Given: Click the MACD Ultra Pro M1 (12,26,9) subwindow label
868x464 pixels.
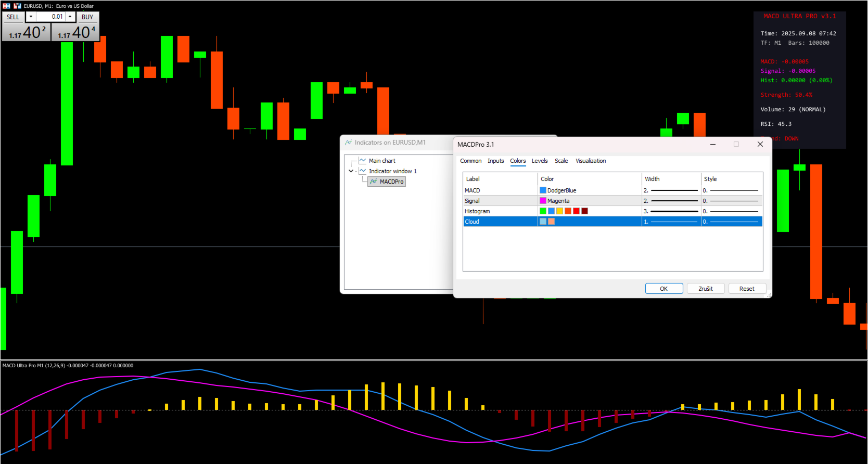Looking at the screenshot, I should point(68,366).
